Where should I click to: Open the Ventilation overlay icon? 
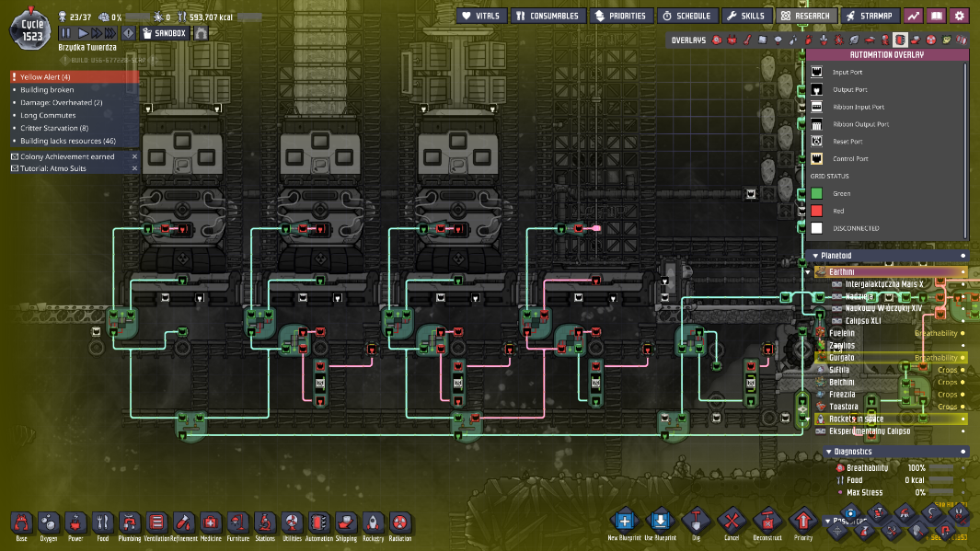809,40
